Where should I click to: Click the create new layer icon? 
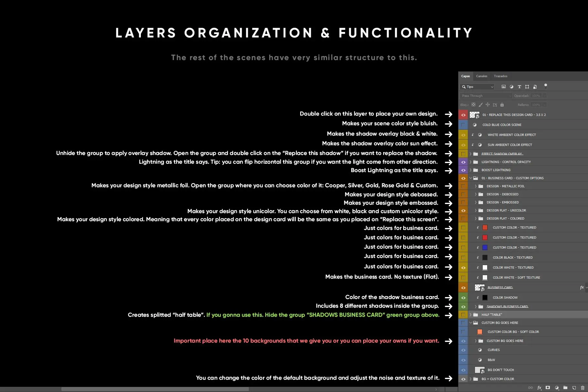click(574, 388)
